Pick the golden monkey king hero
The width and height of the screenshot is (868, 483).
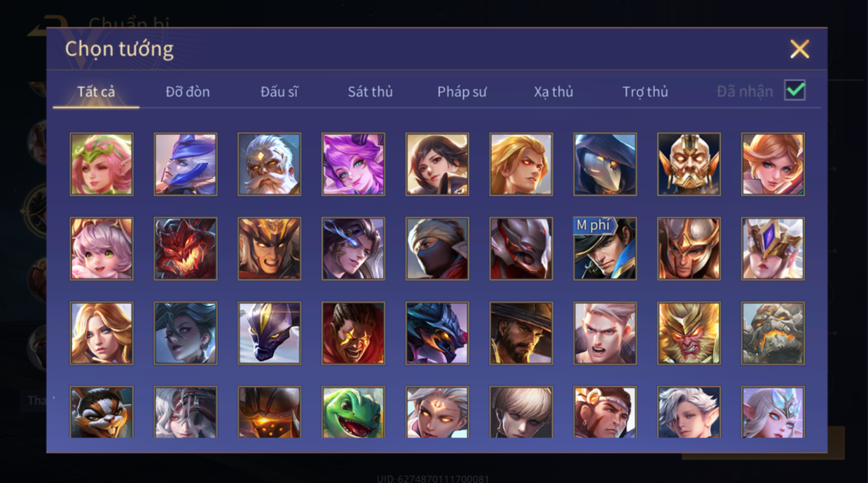[x=689, y=333]
